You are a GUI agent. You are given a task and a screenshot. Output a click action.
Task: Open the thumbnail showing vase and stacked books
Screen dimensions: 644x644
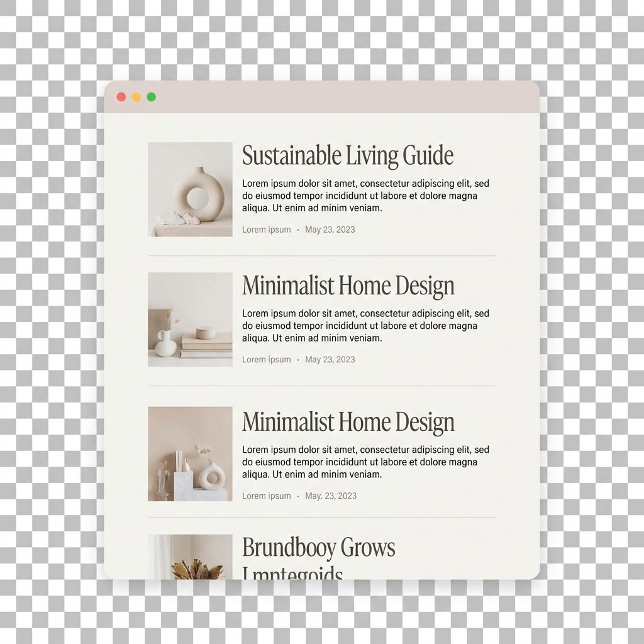click(190, 319)
